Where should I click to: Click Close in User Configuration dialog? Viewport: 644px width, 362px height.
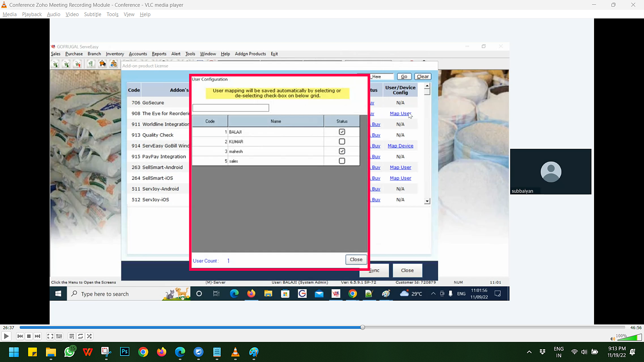(x=356, y=259)
